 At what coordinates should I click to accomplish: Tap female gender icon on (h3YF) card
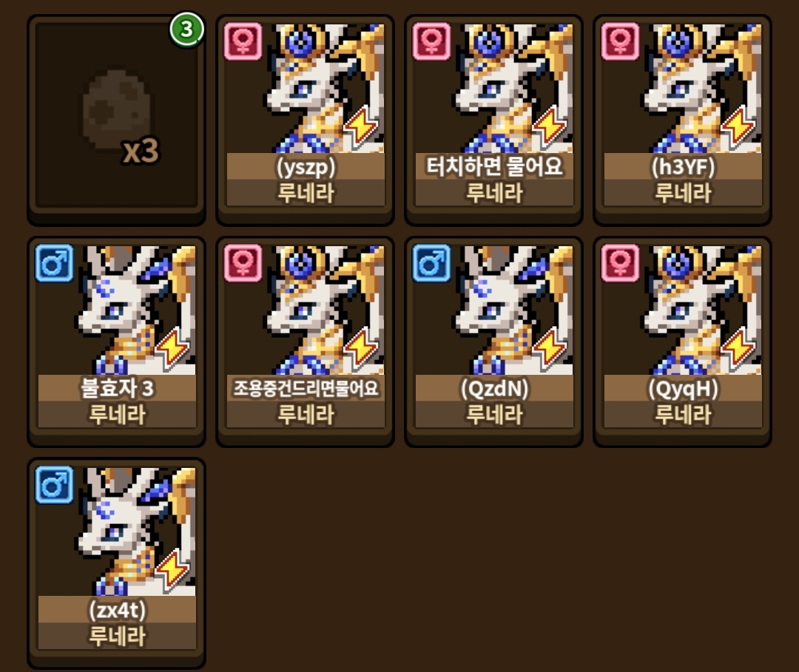pos(620,41)
